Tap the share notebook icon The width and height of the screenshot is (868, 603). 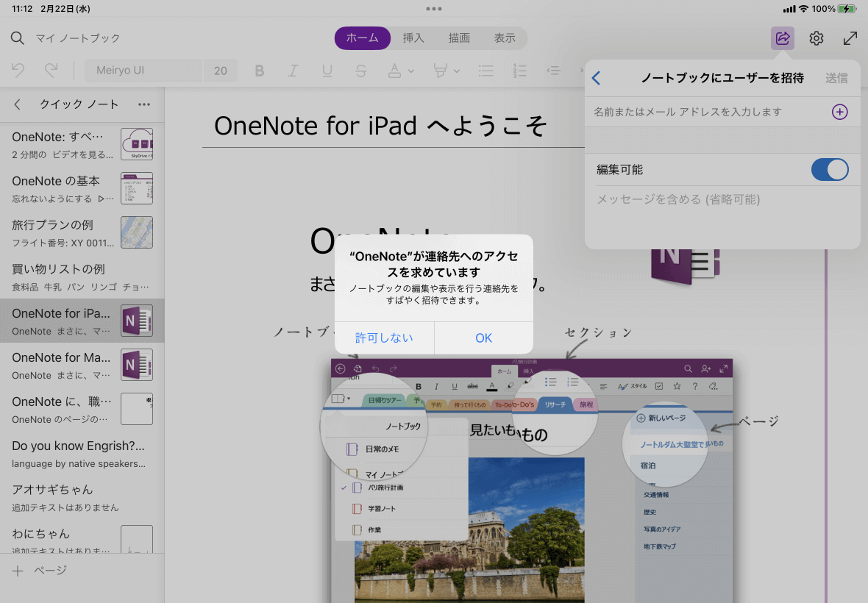(783, 38)
